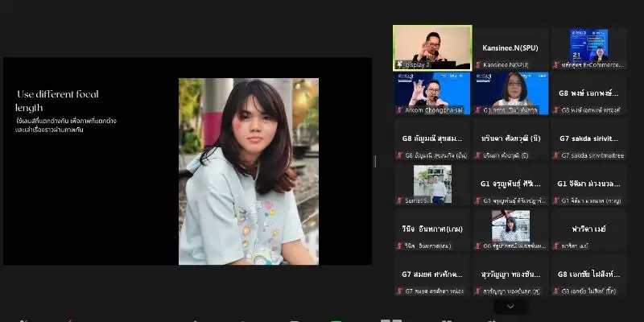
Task: Click muted mic icon on Sumet S. tile
Action: point(398,200)
